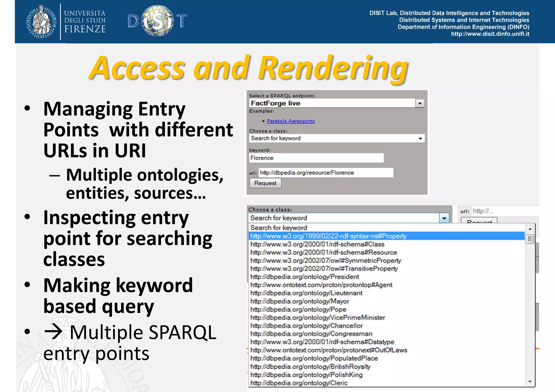This screenshot has width=555, height=392.
Task: Collapse the lower Choose a class dropdown arrow
Action: 444,218
